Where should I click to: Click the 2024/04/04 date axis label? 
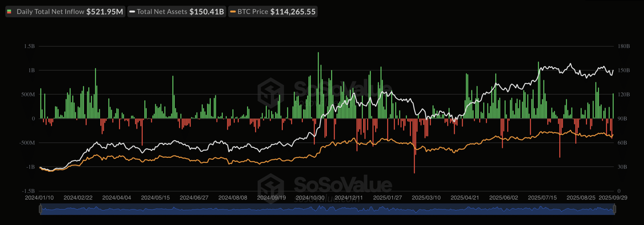click(117, 198)
